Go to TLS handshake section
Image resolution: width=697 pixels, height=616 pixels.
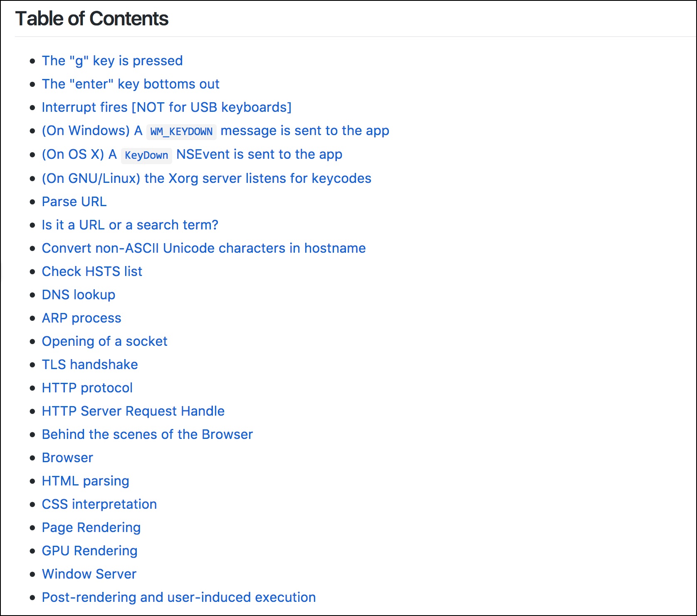click(x=90, y=365)
